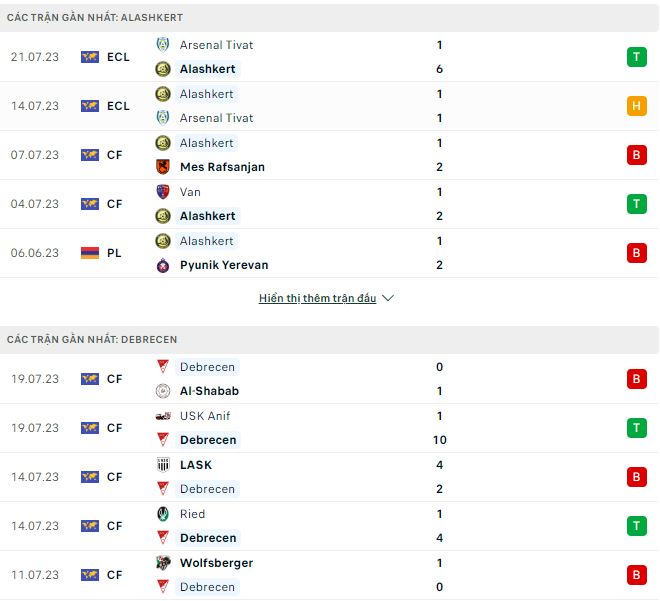Screen dimensions: 660x601
Task: Click the Van team crest icon
Action: pos(163,192)
